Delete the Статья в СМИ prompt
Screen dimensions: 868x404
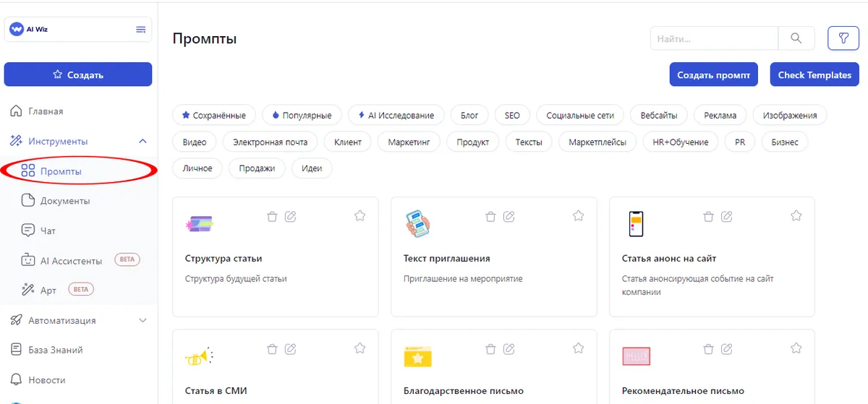[x=272, y=349]
